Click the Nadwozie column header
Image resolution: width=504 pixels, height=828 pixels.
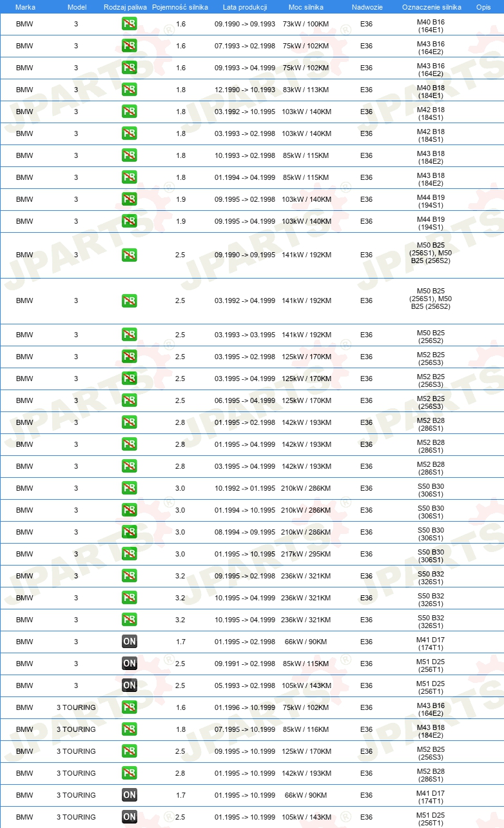point(367,7)
